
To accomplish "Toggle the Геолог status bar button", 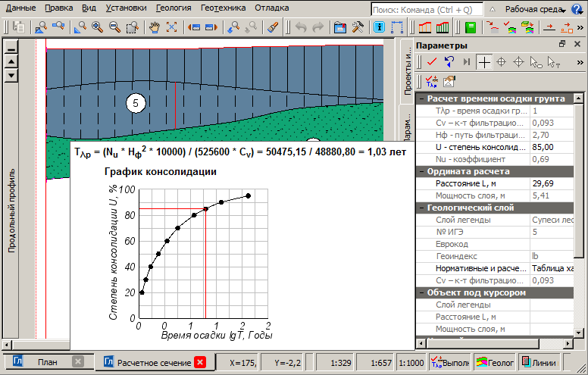I will point(495,363).
